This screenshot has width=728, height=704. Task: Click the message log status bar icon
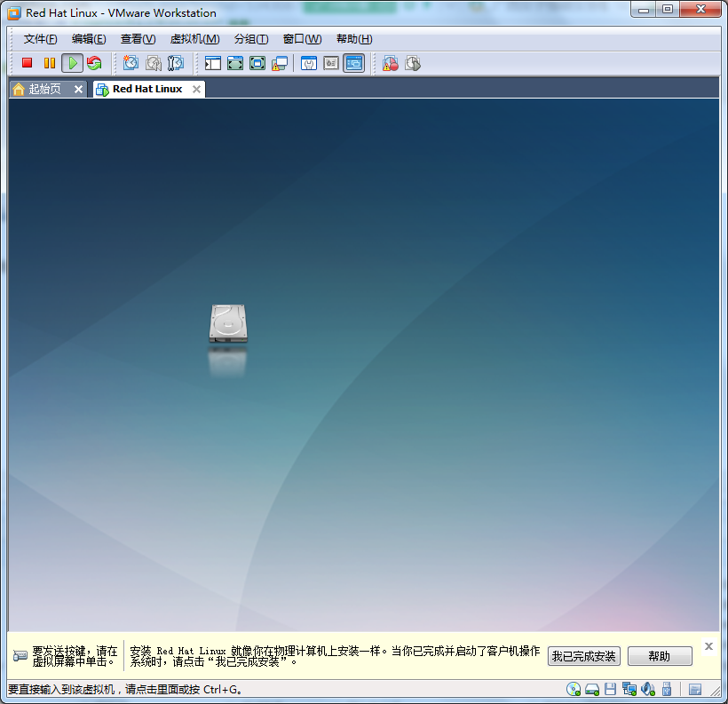click(695, 690)
